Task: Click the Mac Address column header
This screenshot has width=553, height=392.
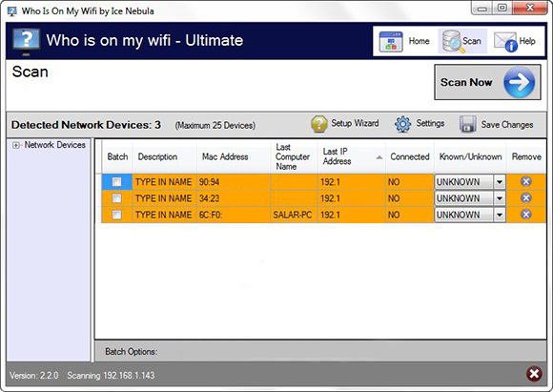Action: [234, 156]
